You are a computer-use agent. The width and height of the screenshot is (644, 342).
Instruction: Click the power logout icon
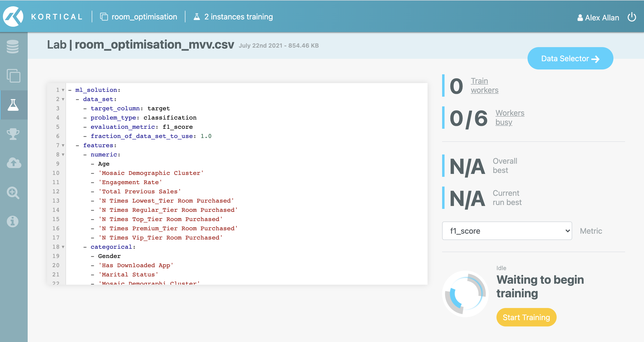tap(631, 17)
